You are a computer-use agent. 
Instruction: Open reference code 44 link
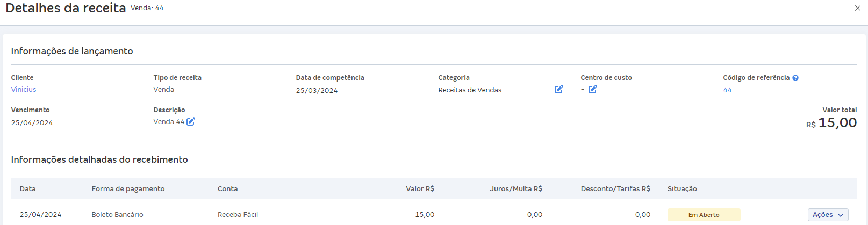pos(727,90)
